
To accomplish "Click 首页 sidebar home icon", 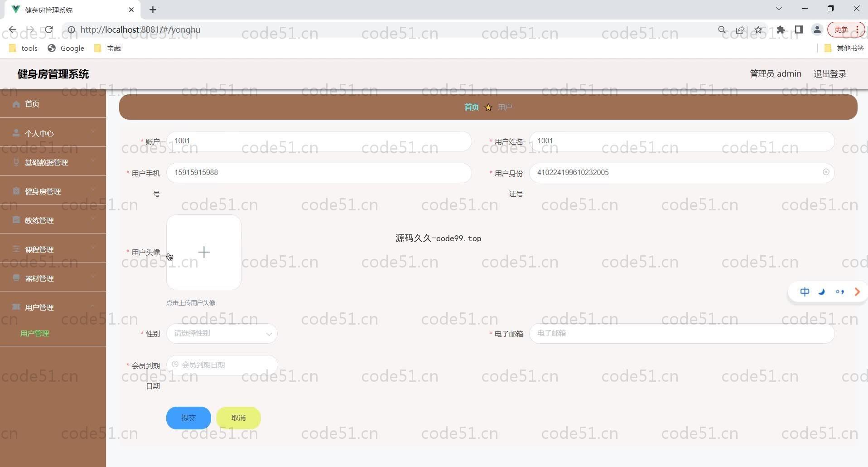I will tap(16, 104).
